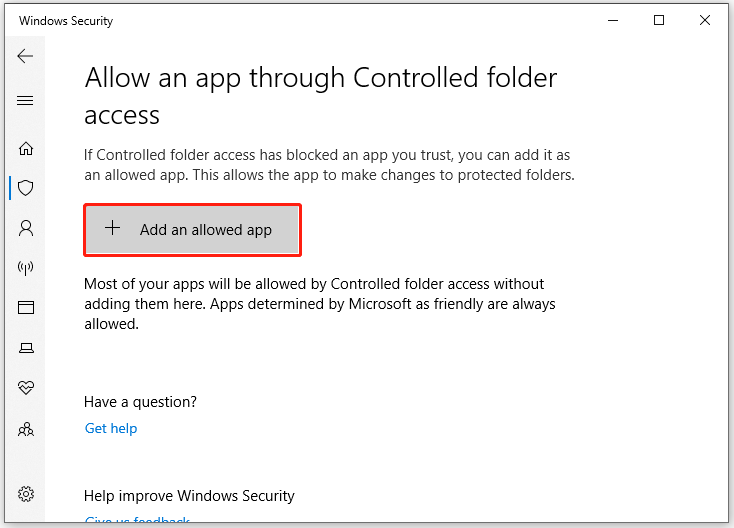Open the hamburger navigation menu
734x528 pixels.
click(25, 100)
